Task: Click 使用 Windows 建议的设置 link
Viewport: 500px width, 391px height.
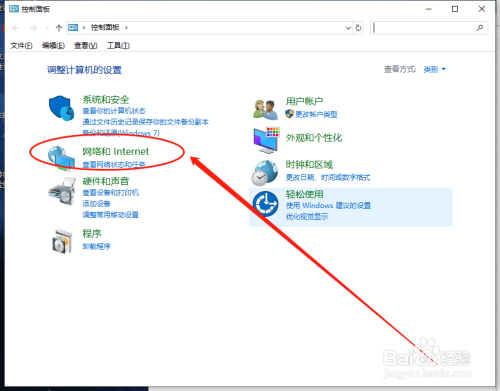Action: click(328, 205)
